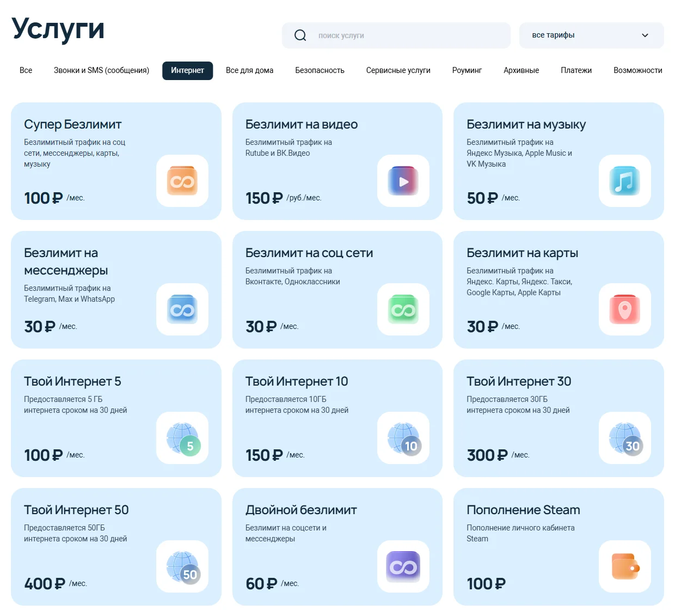The width and height of the screenshot is (675, 616).
Task: Click «Безлимитный трафик на Rutube и ВК.Видео» description
Action: [289, 148]
